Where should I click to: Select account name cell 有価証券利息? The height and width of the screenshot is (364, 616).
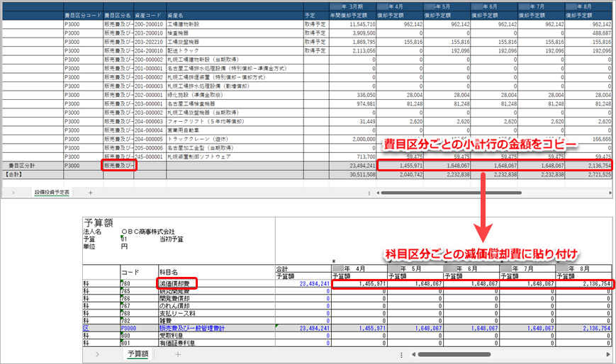click(x=217, y=343)
